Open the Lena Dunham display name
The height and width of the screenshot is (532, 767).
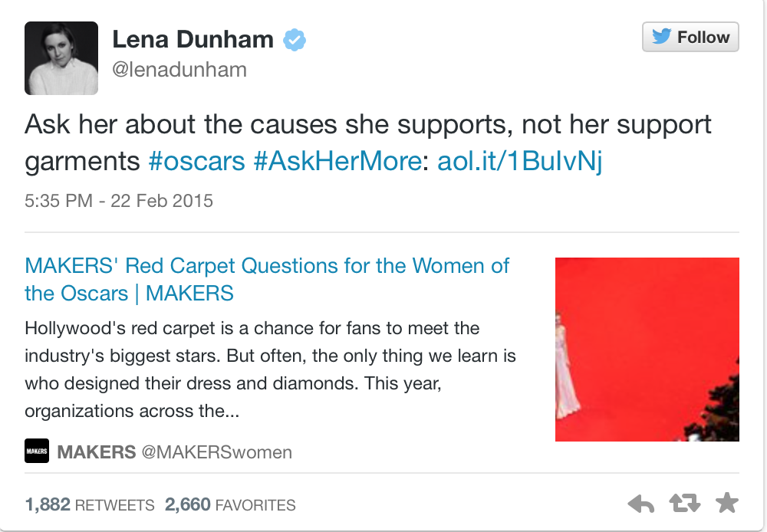pyautogui.click(x=193, y=39)
